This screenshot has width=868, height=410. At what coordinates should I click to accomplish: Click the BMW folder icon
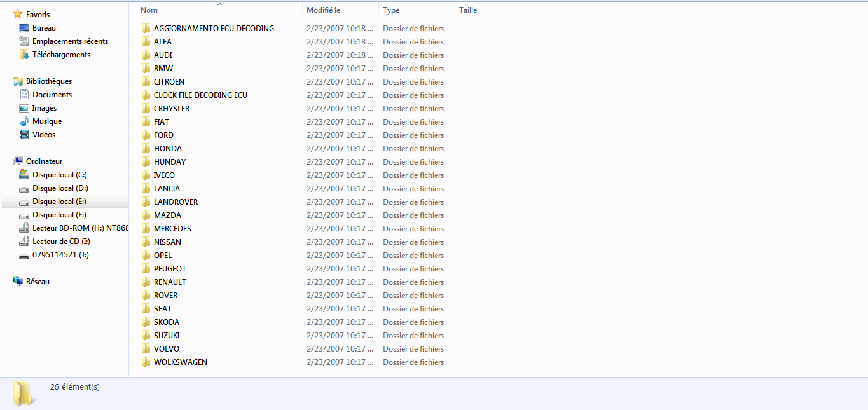point(146,68)
